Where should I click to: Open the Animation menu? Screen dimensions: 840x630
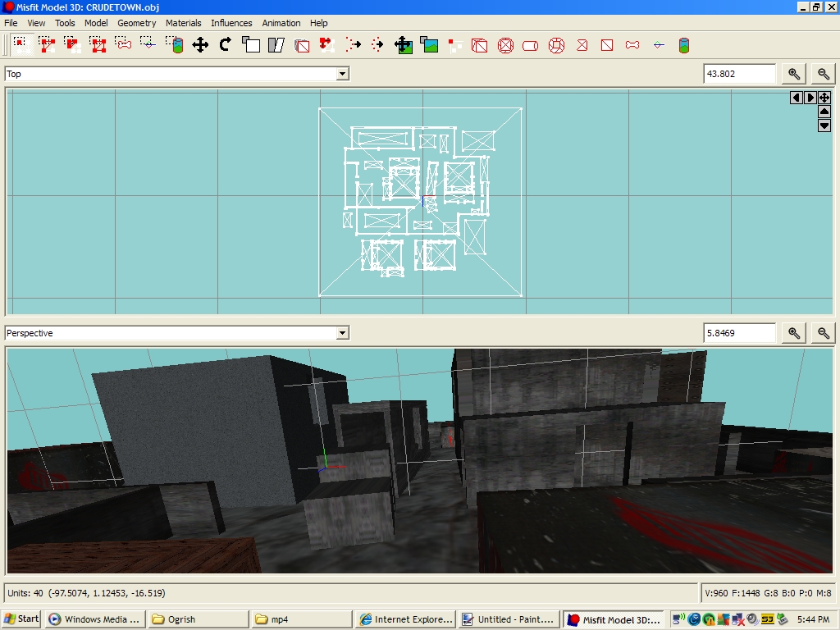coord(281,23)
